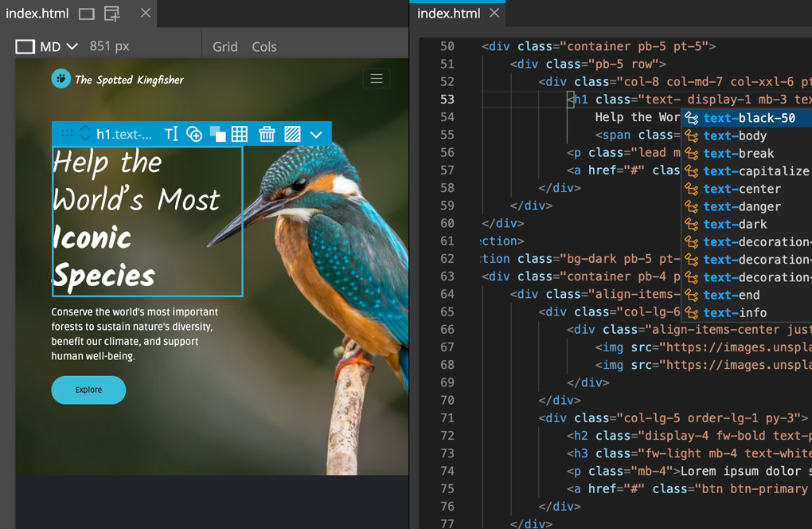Click the icon beside text-black-50

(691, 118)
